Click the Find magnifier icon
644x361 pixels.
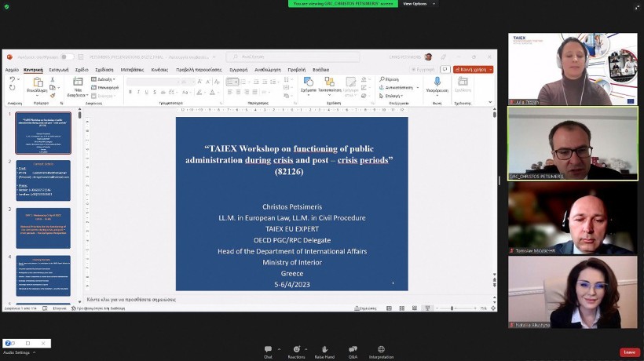pyautogui.click(x=382, y=79)
